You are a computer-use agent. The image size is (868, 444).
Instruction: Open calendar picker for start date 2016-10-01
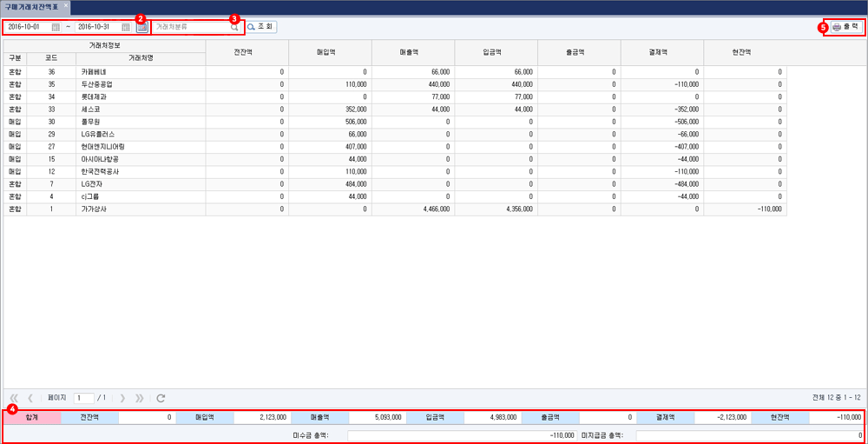click(56, 27)
